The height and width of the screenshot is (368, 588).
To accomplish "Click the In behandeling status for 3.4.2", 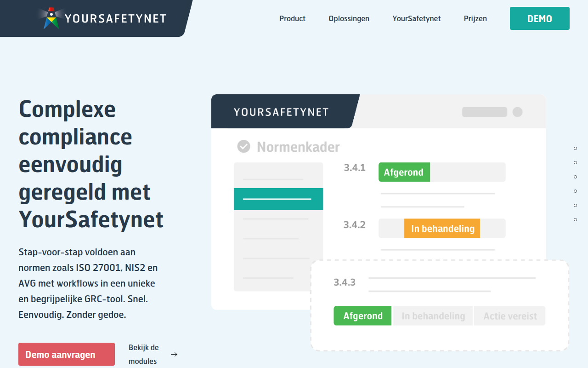I will point(442,228).
